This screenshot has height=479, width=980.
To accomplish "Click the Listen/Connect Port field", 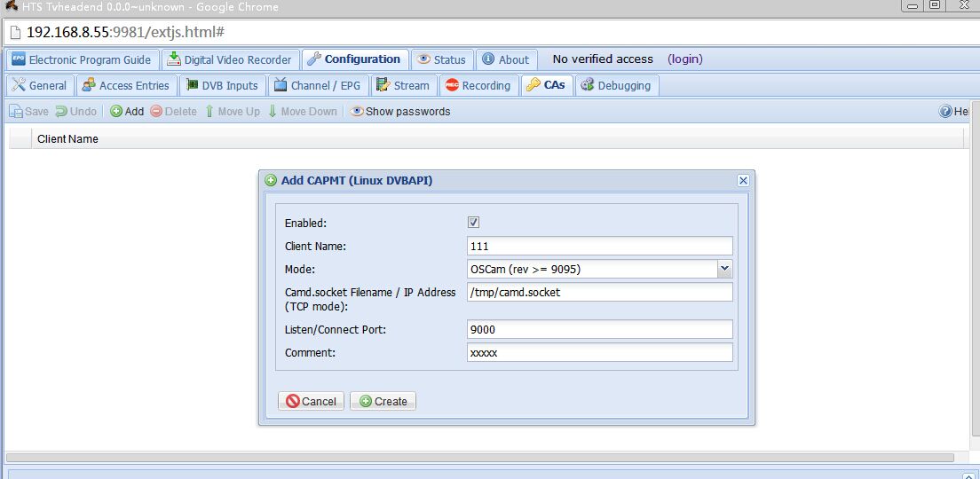I will (x=599, y=329).
